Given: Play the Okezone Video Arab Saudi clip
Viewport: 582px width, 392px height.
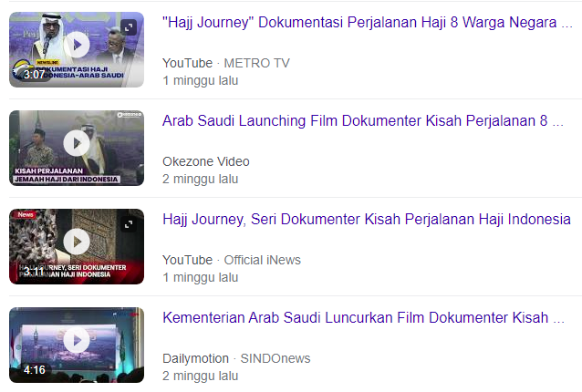Looking at the screenshot, I should (77, 143).
